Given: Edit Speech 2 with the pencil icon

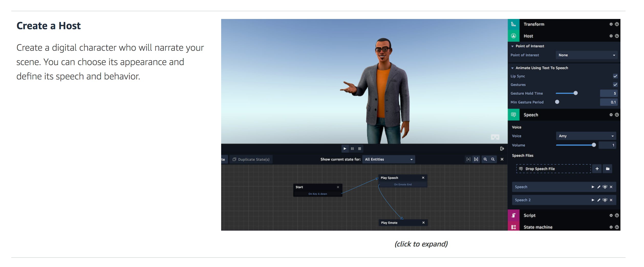Looking at the screenshot, I should 599,200.
